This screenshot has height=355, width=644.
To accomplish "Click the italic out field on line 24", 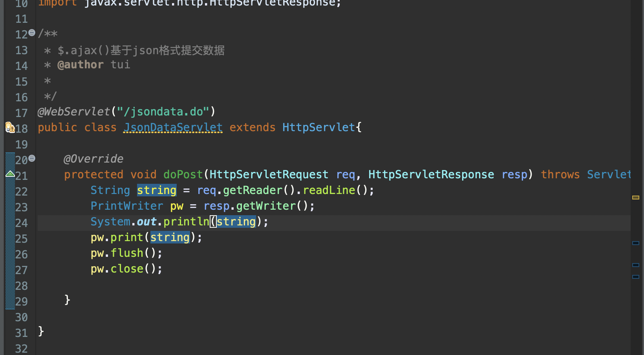I will point(146,221).
